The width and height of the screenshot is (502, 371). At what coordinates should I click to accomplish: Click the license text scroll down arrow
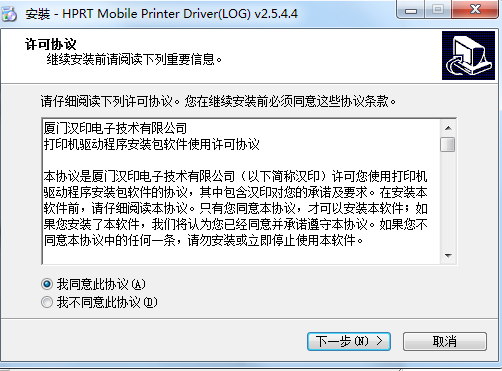click(448, 256)
